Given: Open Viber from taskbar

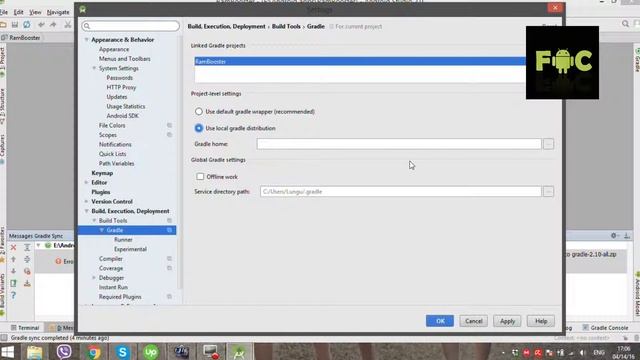Looking at the screenshot, I should tap(64, 352).
